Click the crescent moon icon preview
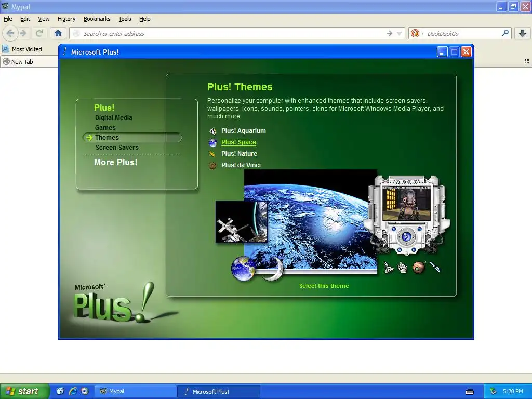Screen dimensions: 532x399 point(274,269)
